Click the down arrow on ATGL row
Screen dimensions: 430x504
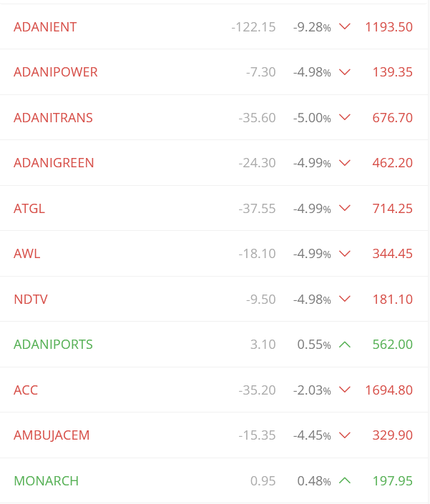[x=345, y=208]
